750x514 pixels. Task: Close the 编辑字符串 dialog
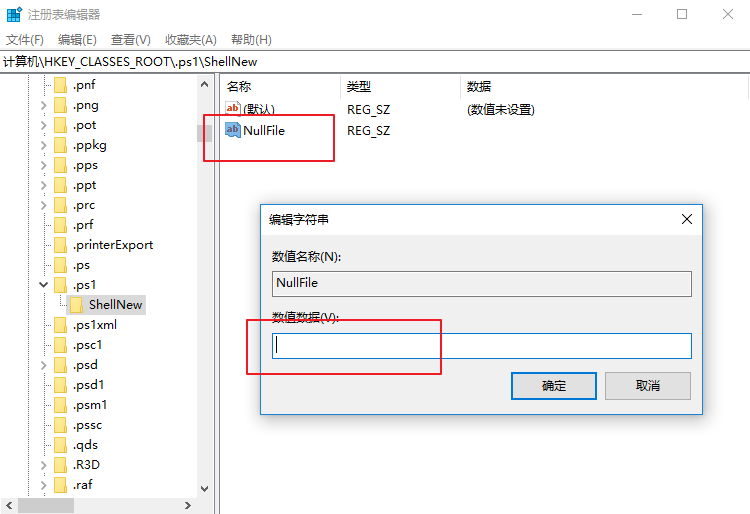click(686, 219)
